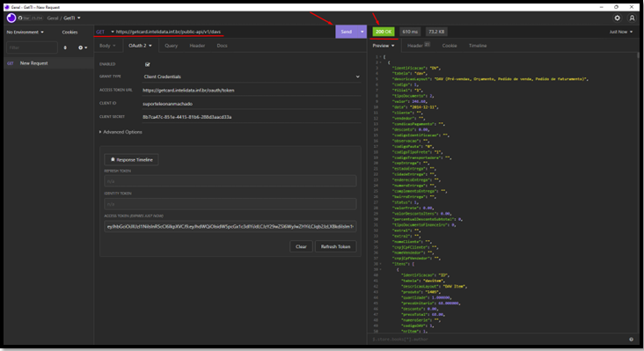Open the No Environment dropdown
644x351 pixels.
[25, 32]
